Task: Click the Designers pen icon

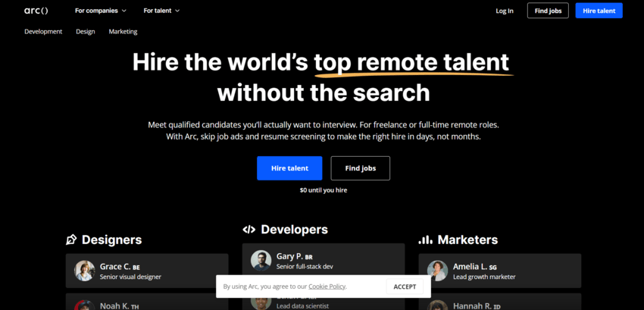Action: [x=71, y=240]
